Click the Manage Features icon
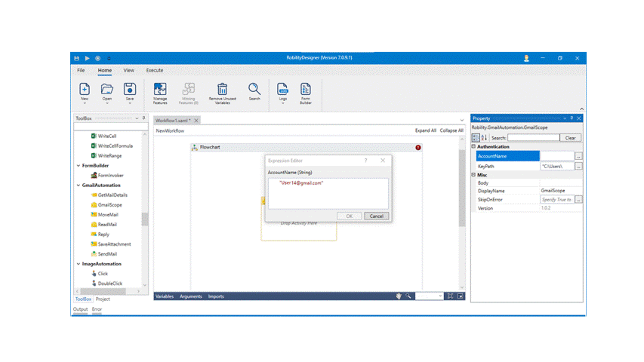This screenshot has width=644, height=362. [x=160, y=93]
